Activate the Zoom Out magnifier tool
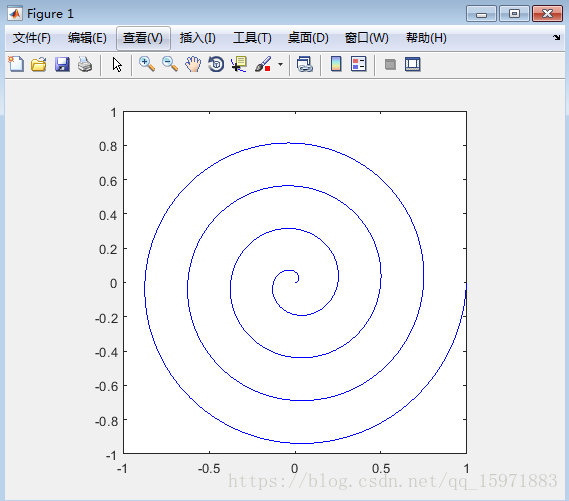This screenshot has width=569, height=501. click(x=170, y=65)
